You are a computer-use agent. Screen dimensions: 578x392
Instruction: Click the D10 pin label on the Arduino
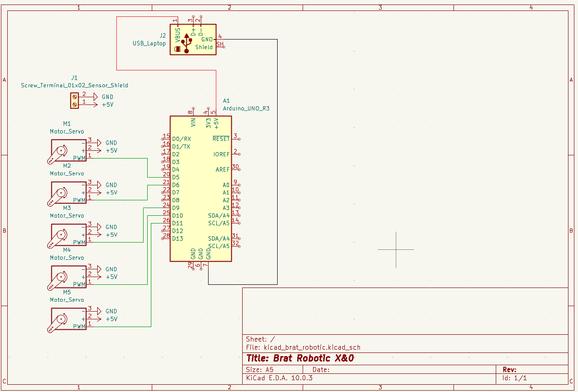[178, 215]
